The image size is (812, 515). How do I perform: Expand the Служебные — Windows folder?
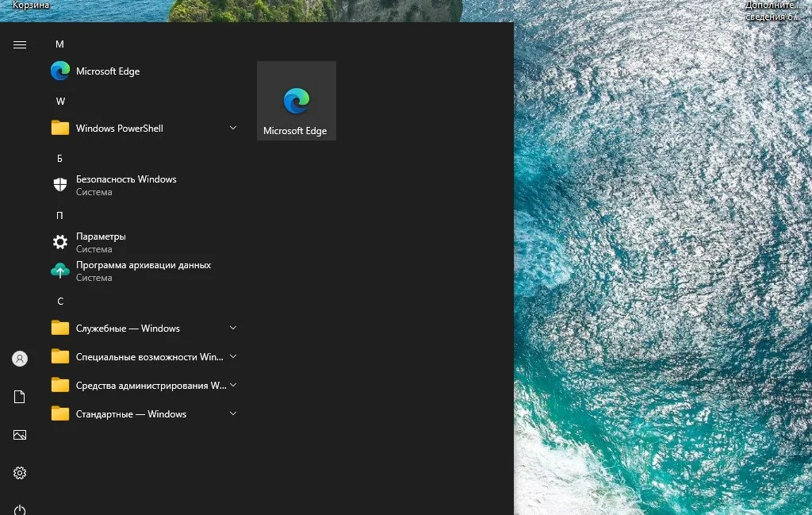[x=143, y=329]
